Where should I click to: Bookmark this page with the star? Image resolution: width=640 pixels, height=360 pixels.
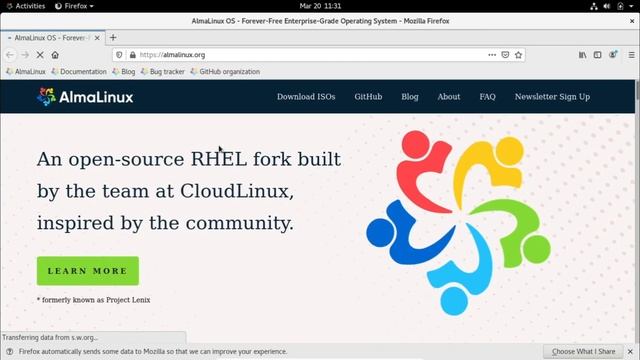(x=518, y=55)
